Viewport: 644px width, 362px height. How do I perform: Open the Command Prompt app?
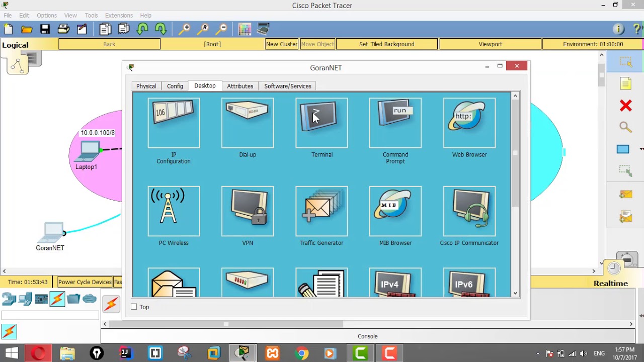[x=395, y=123]
